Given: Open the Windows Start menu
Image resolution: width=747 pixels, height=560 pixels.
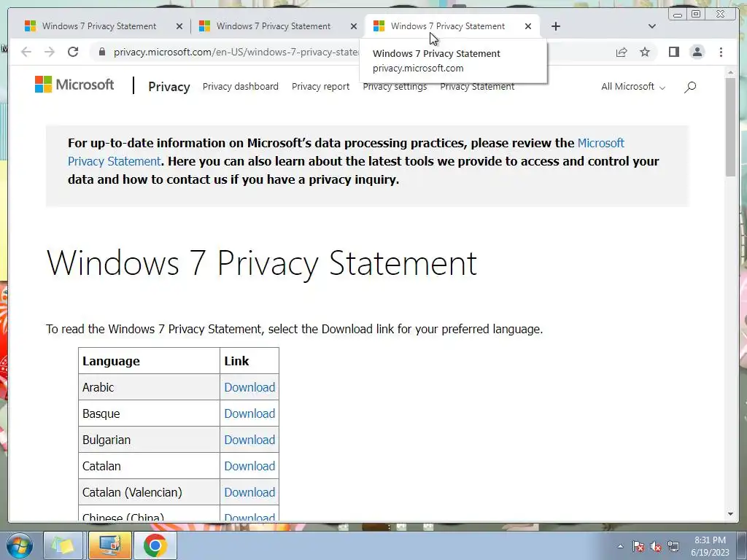Looking at the screenshot, I should 19,545.
